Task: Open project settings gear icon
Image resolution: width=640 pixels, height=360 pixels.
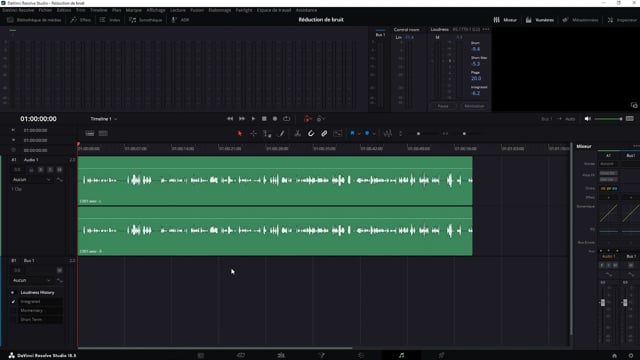Action: tap(631, 356)
